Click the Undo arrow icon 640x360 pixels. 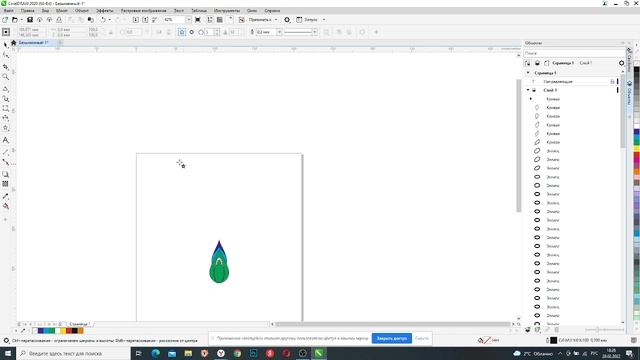click(x=103, y=20)
